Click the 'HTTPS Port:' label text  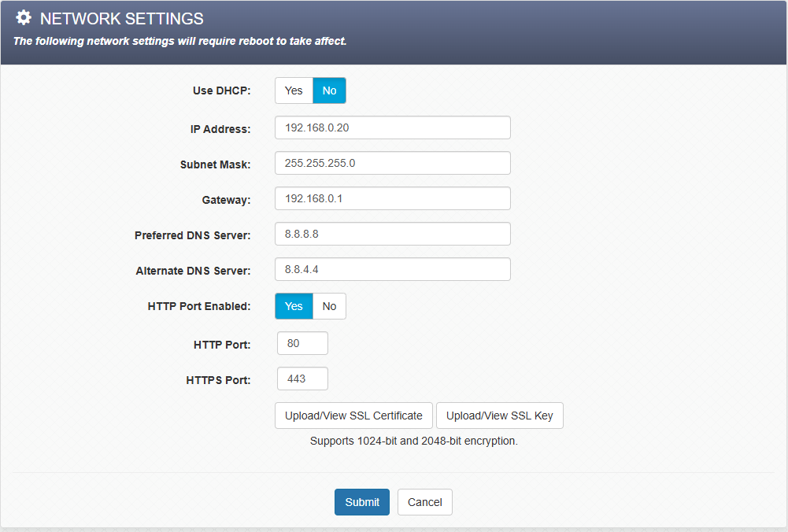point(218,380)
